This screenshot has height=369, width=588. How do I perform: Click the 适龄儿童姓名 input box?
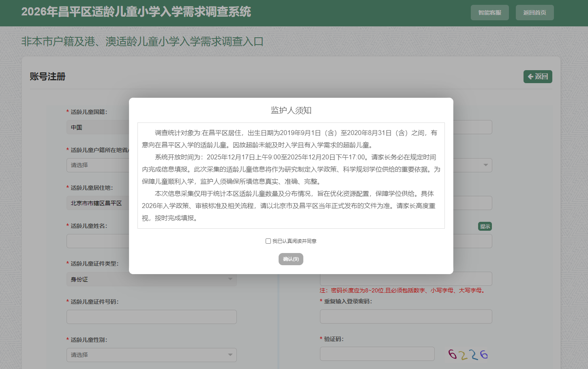click(97, 241)
